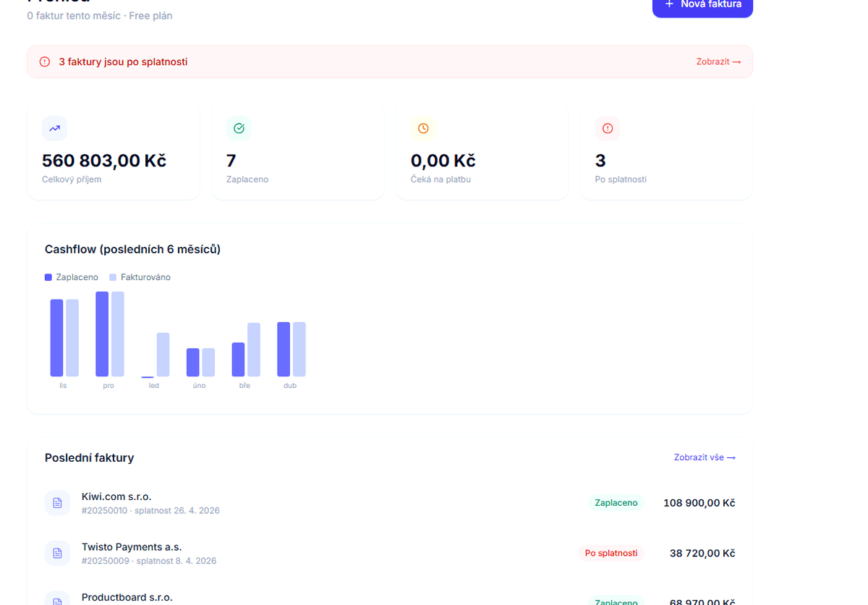Click the Cashflow (posledních 6 měsíců) heading
The height and width of the screenshot is (605, 868).
point(132,249)
